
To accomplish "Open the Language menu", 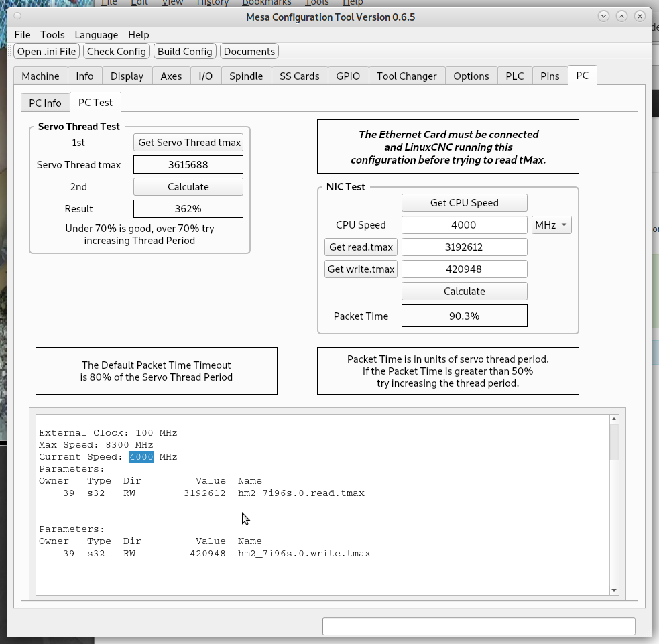I will [x=97, y=34].
